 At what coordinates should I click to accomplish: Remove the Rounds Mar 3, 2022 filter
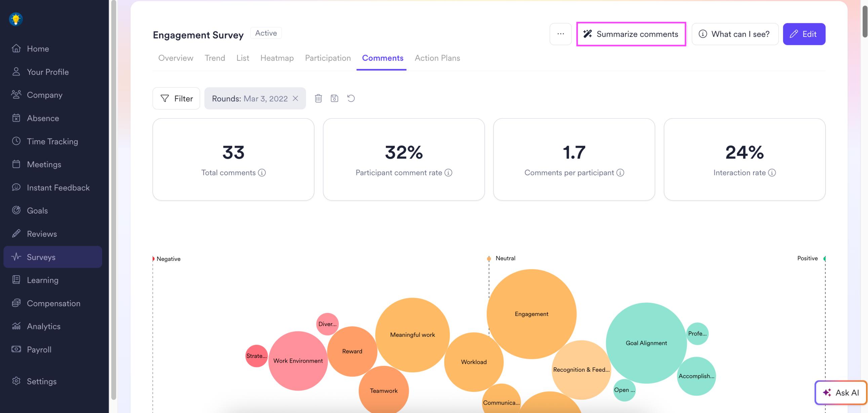click(295, 98)
